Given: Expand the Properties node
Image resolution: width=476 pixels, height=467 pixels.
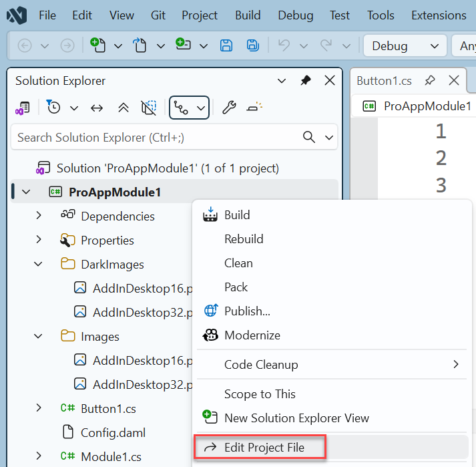Looking at the screenshot, I should point(39,239).
